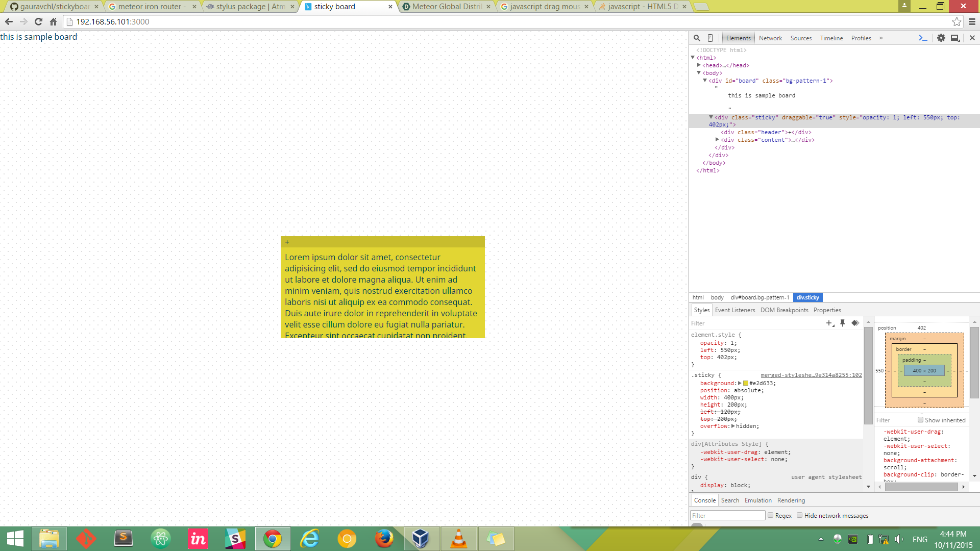
Task: Open the merged-stylesheet source link
Action: [811, 375]
